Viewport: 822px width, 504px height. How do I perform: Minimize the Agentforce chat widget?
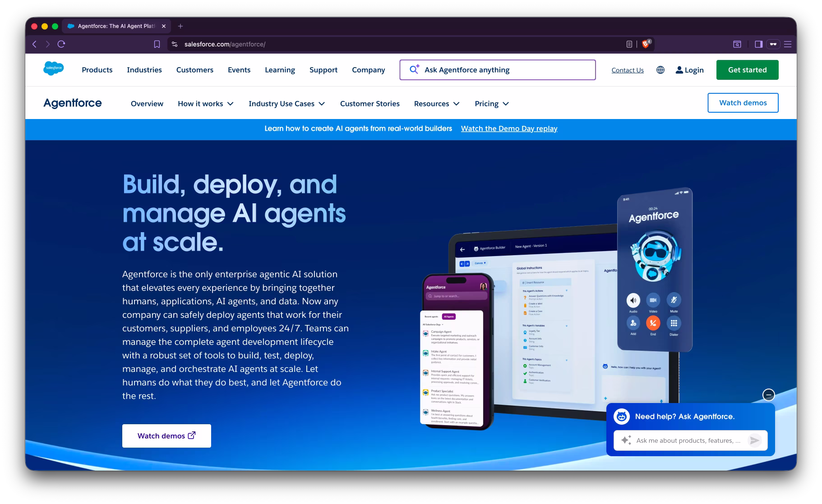768,395
